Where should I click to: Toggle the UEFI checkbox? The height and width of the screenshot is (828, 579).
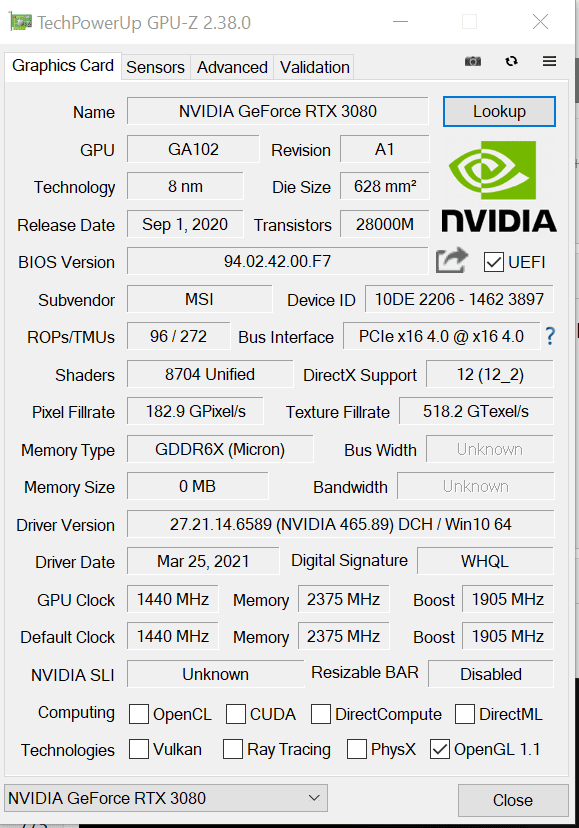click(493, 262)
